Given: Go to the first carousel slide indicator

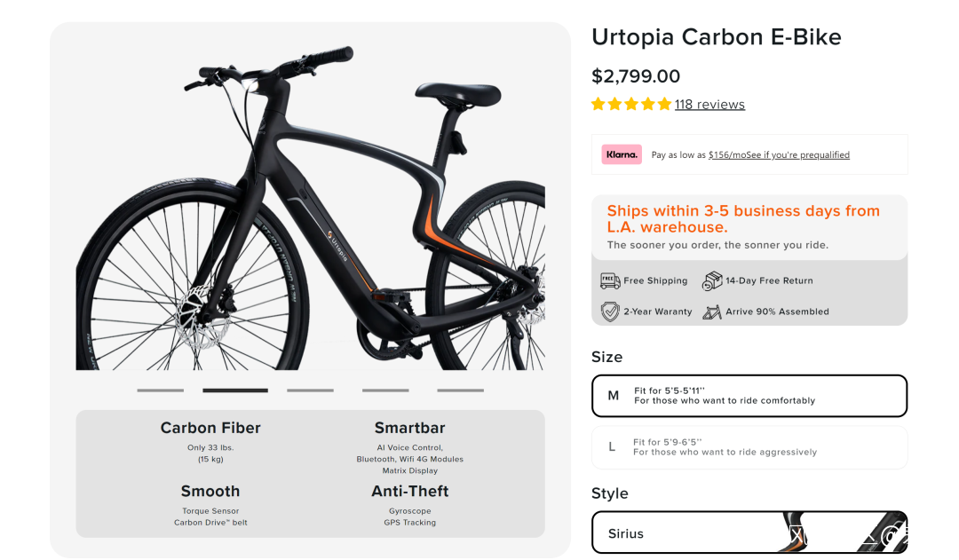Looking at the screenshot, I should click(160, 390).
